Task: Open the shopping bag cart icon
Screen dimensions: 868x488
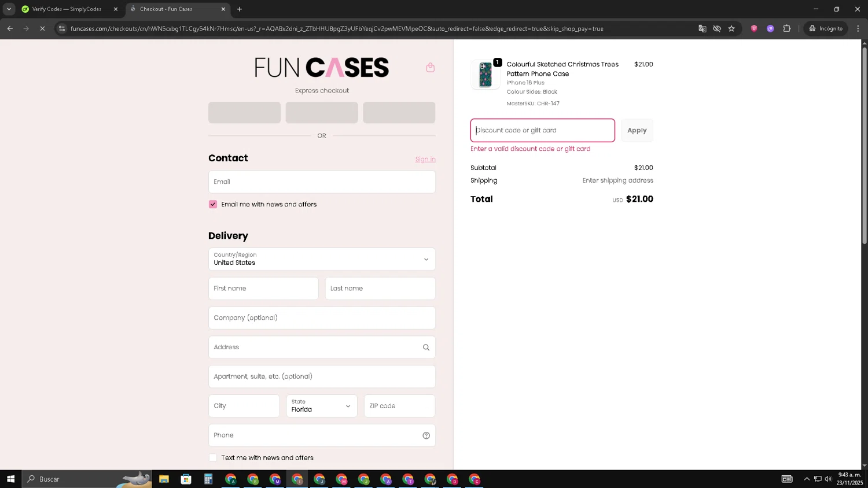Action: (x=430, y=68)
